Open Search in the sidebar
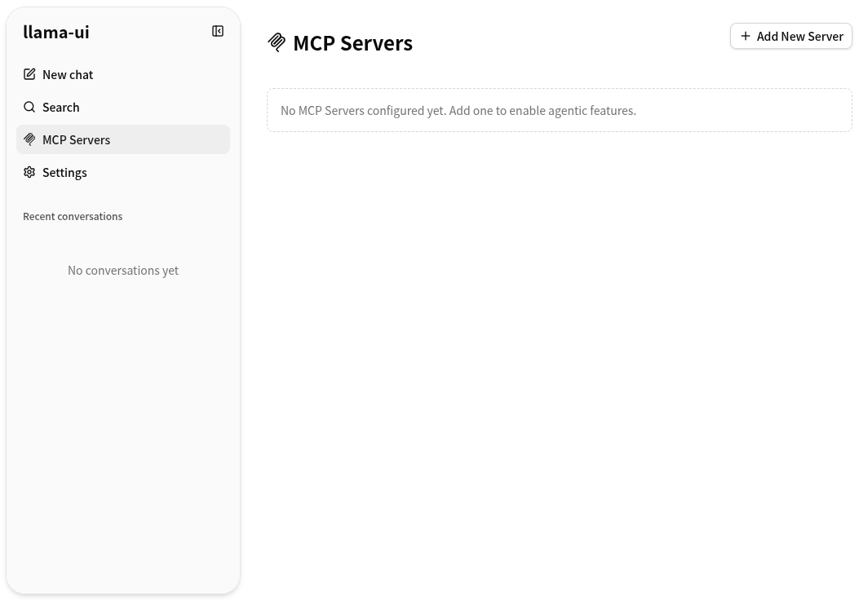The height and width of the screenshot is (600, 868). coord(123,107)
